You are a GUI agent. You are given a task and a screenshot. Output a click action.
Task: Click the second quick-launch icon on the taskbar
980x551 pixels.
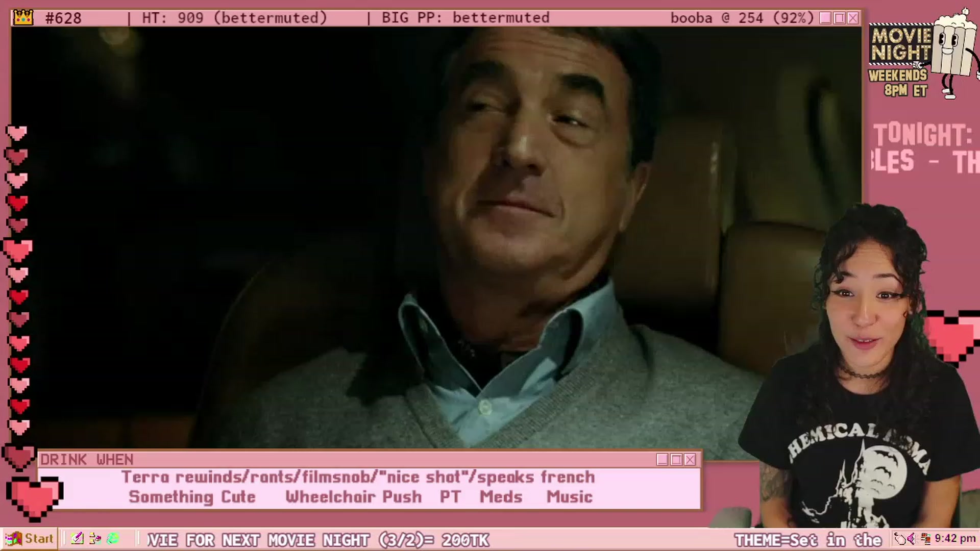pos(95,538)
